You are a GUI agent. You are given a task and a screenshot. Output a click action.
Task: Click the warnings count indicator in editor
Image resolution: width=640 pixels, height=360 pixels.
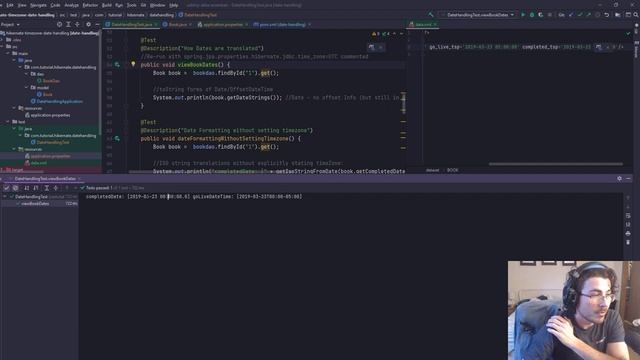pos(376,34)
